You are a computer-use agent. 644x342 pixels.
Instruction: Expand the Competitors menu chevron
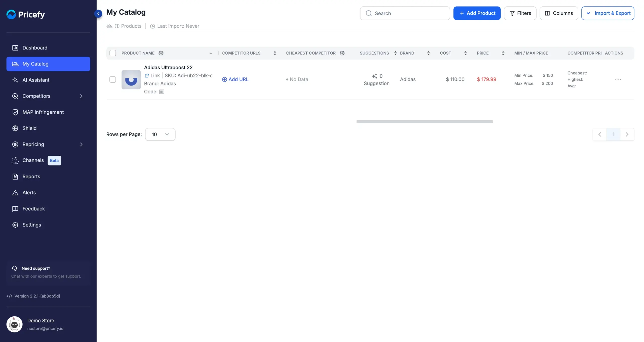pos(81,96)
